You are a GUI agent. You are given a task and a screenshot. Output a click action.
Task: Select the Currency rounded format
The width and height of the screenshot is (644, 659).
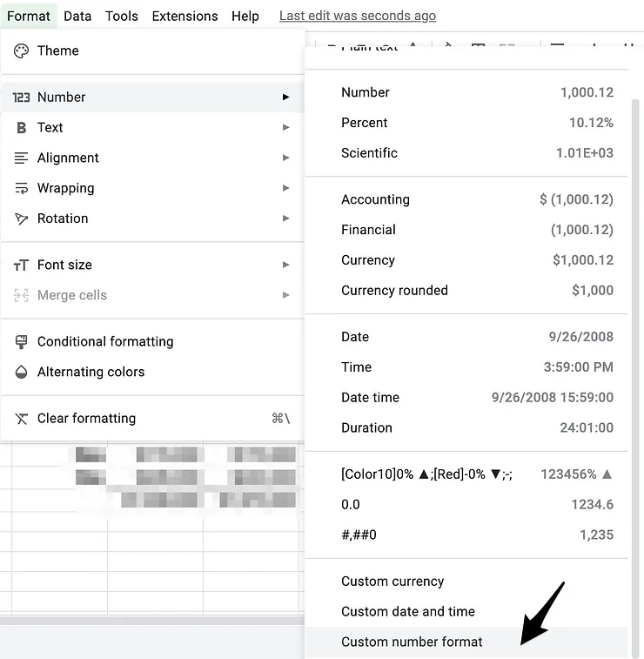[x=394, y=291]
